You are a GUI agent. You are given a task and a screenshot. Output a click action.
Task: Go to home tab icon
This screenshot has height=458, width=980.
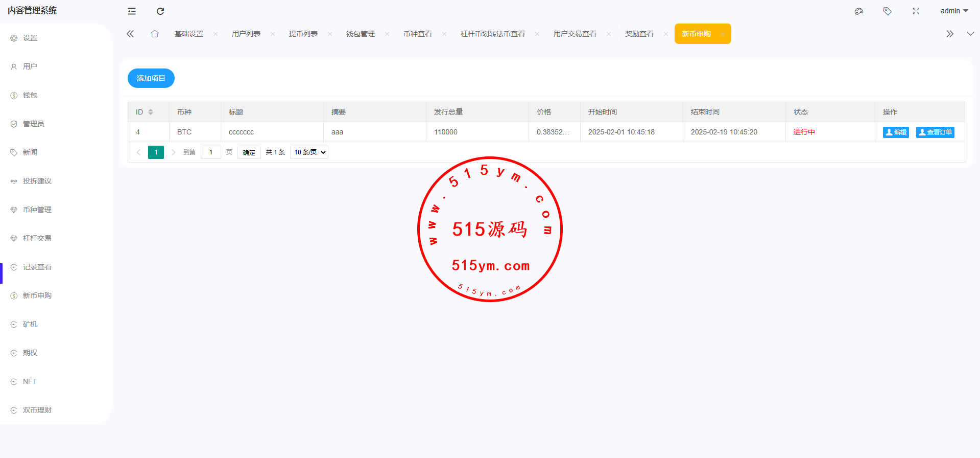(155, 34)
